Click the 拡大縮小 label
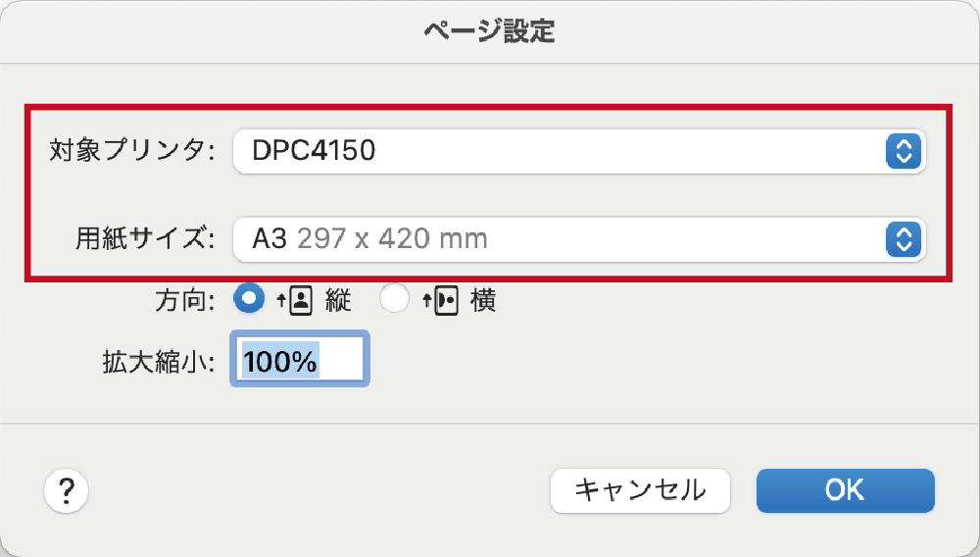The image size is (980, 557). (158, 361)
